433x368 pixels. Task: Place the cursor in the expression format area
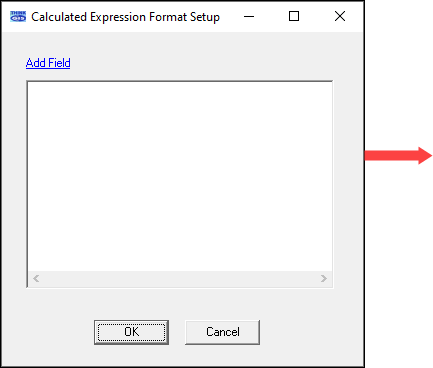(x=180, y=176)
